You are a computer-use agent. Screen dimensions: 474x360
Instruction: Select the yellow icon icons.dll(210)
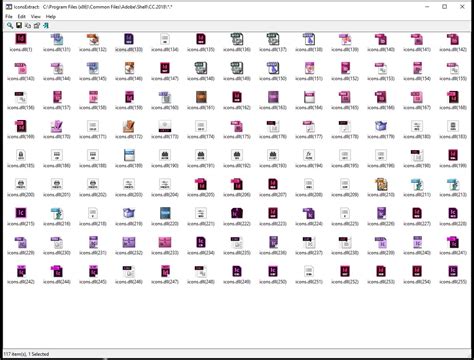[x=381, y=184]
